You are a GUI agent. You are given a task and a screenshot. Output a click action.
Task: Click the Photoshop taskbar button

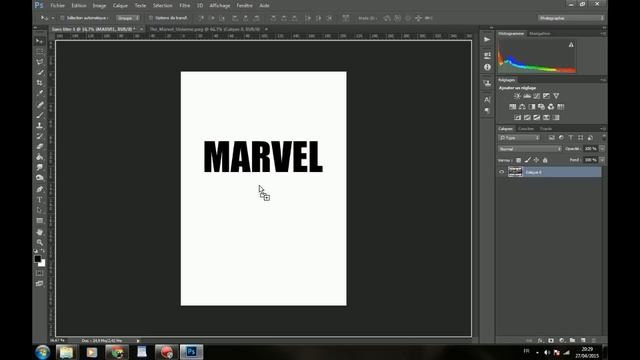pyautogui.click(x=191, y=352)
